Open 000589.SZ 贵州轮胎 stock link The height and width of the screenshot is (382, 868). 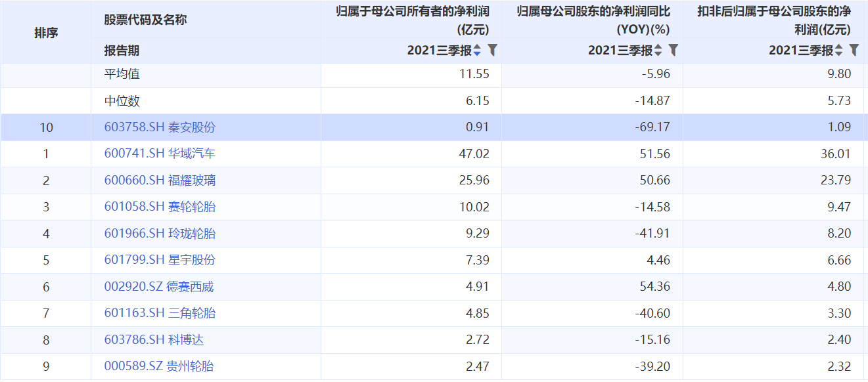159,366
